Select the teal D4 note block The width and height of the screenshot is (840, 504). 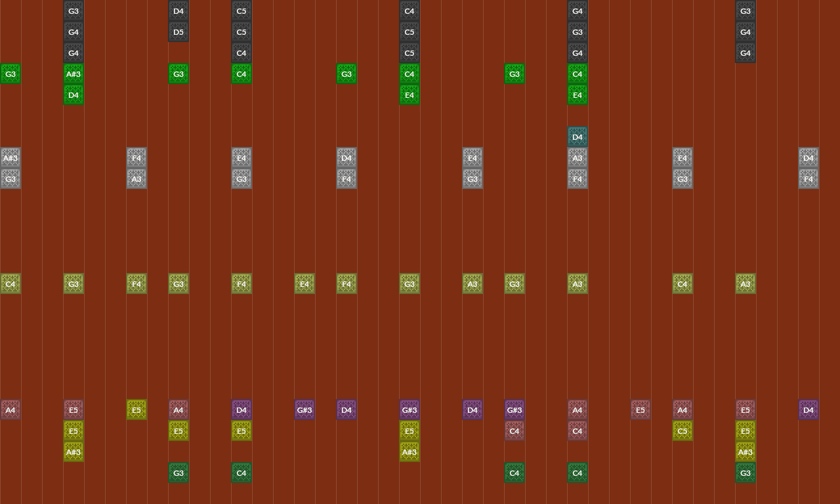(577, 137)
